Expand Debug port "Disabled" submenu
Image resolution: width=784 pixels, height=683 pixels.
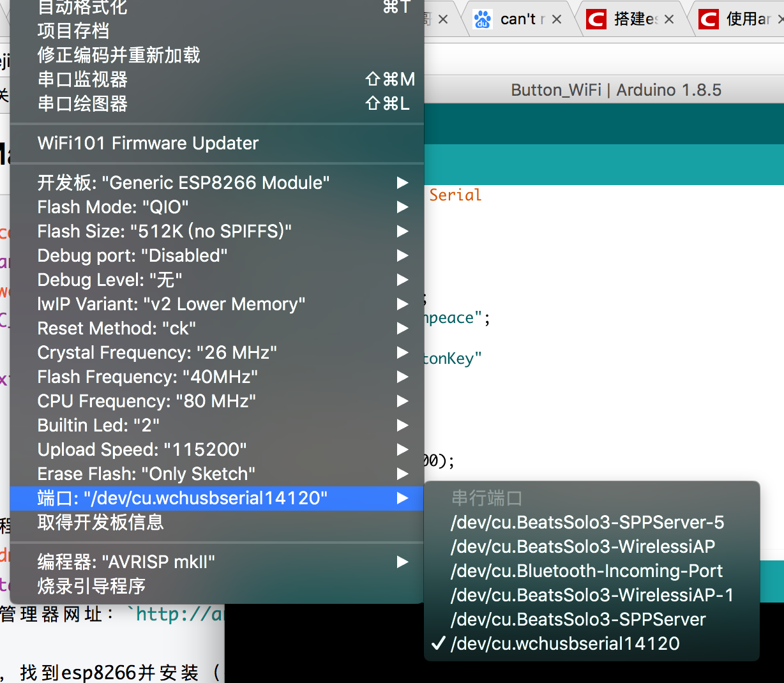point(217,255)
